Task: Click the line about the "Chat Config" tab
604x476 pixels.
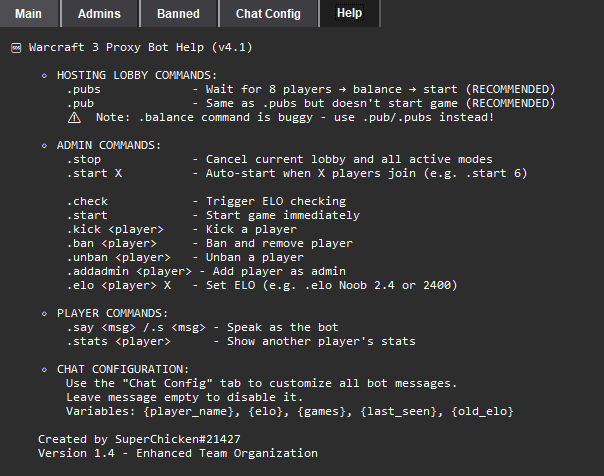Action: (x=262, y=384)
